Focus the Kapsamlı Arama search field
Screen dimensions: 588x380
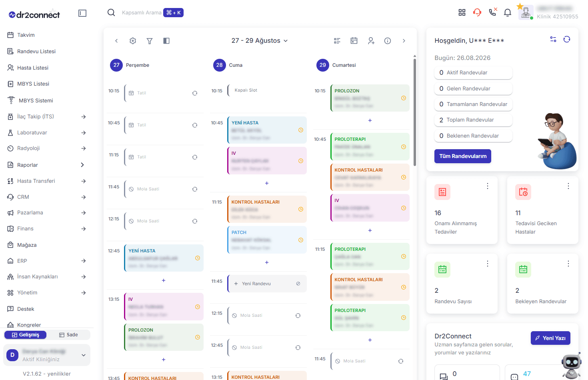[x=142, y=13]
